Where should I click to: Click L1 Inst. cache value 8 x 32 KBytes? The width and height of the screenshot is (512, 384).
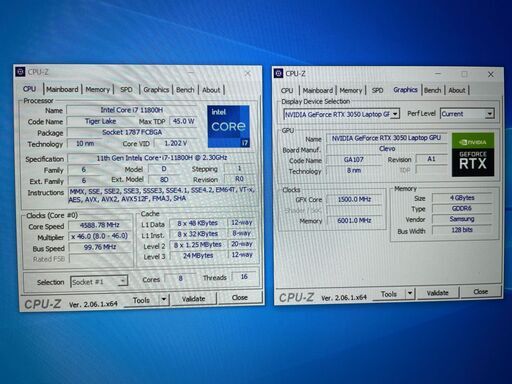tap(197, 234)
